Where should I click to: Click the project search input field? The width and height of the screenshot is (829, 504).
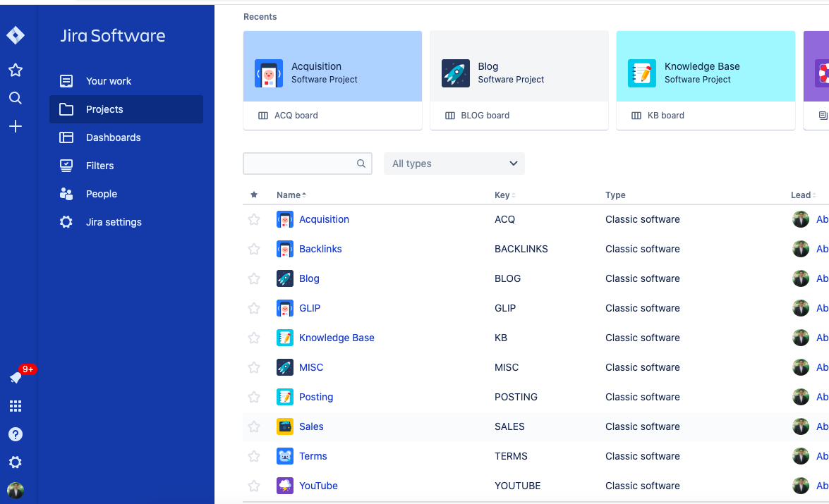point(307,164)
